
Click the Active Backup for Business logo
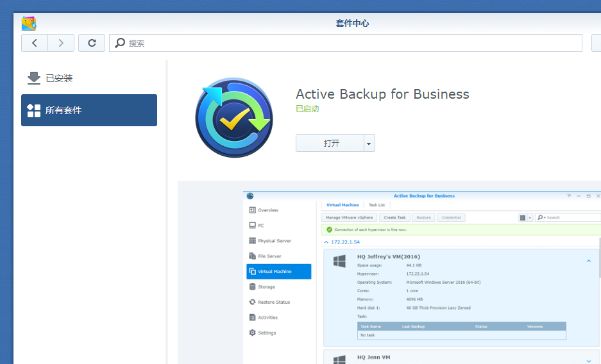[234, 117]
